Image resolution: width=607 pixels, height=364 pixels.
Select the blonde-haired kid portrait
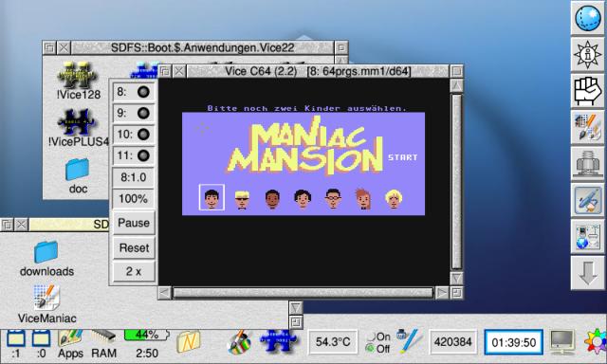tap(394, 198)
